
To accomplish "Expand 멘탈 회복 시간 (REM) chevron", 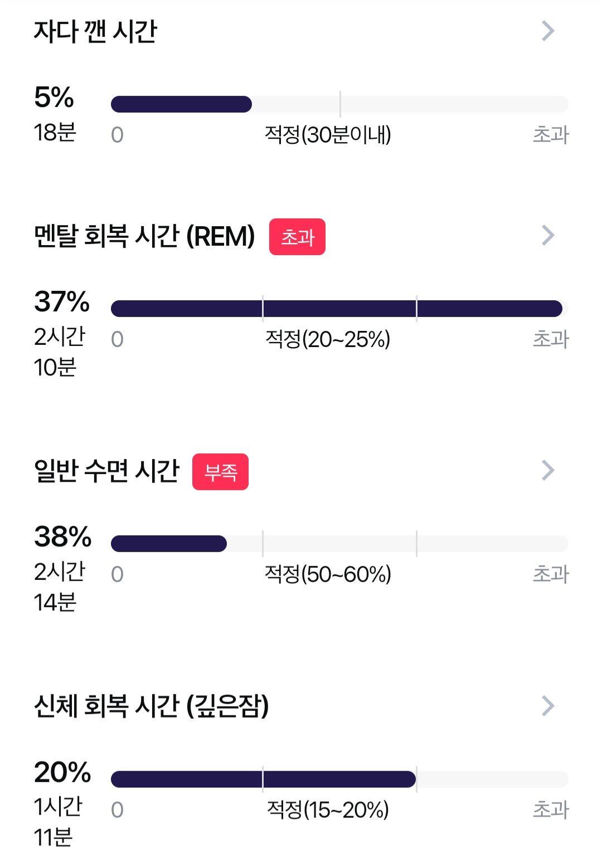I will pyautogui.click(x=548, y=236).
